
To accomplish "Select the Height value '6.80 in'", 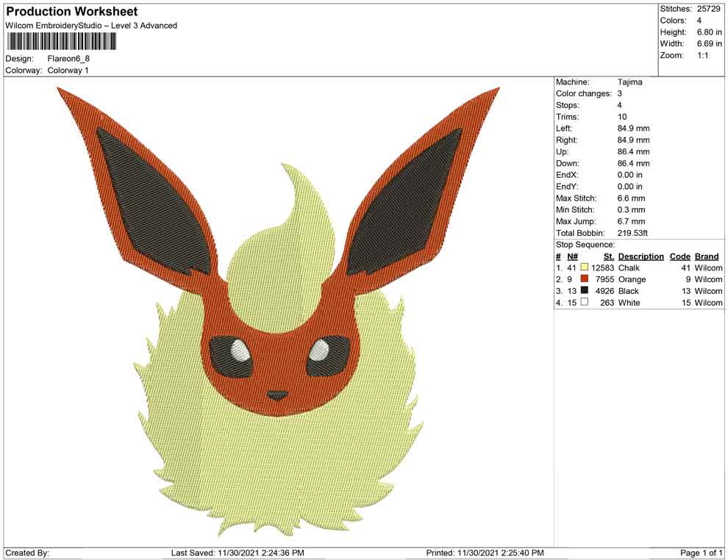I will click(x=710, y=32).
